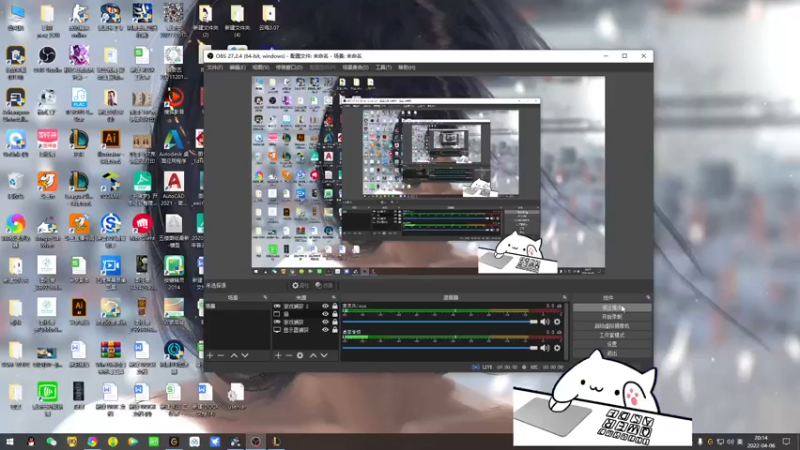Hide the 游戏捕获 source with its eye icon
This screenshot has height=450, width=800.
click(326, 322)
